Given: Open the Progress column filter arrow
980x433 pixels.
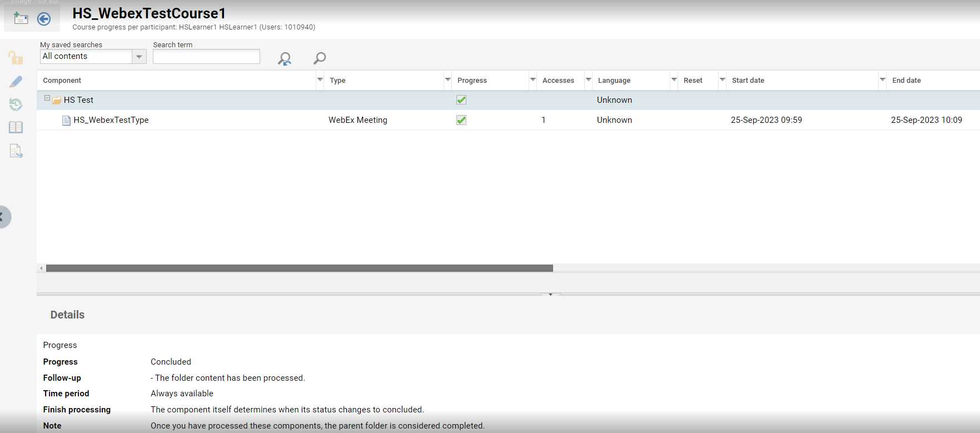Looking at the screenshot, I should pos(533,80).
